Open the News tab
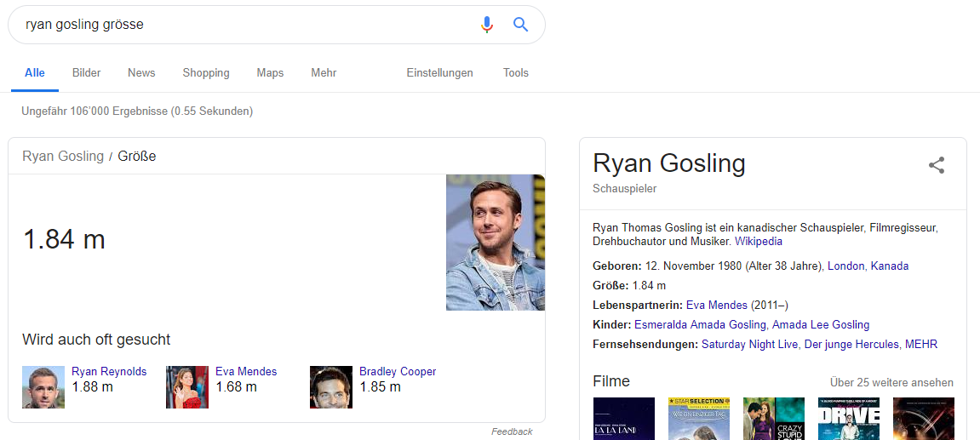 141,73
